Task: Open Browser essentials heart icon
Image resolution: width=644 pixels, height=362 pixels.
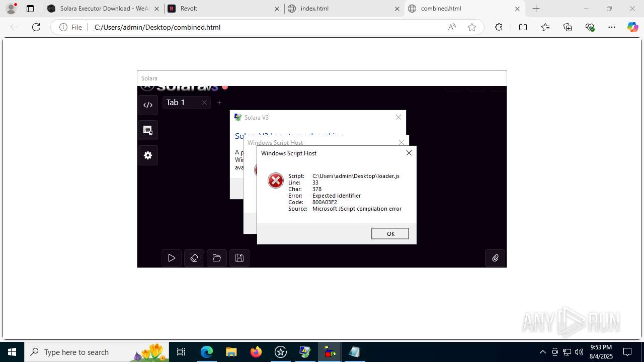Action: (590, 27)
